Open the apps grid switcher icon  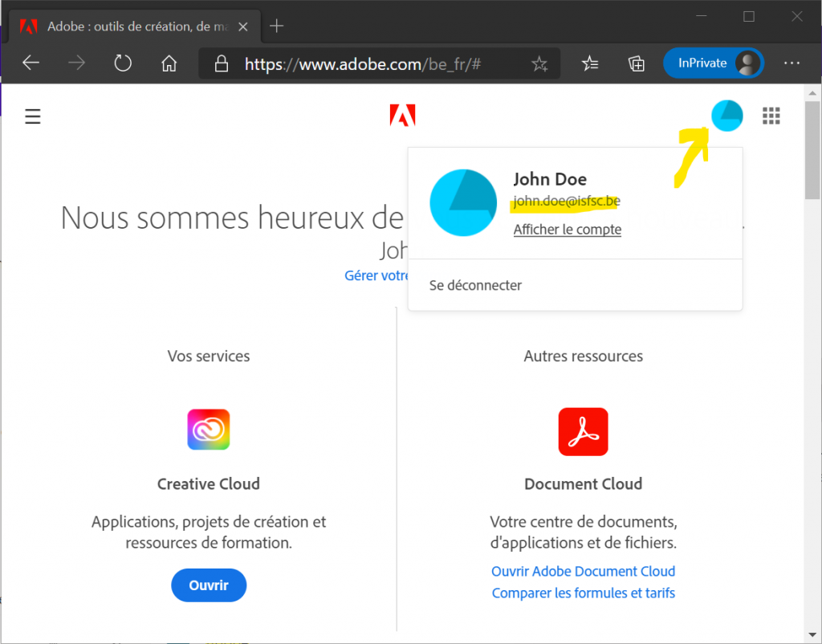[x=771, y=116]
